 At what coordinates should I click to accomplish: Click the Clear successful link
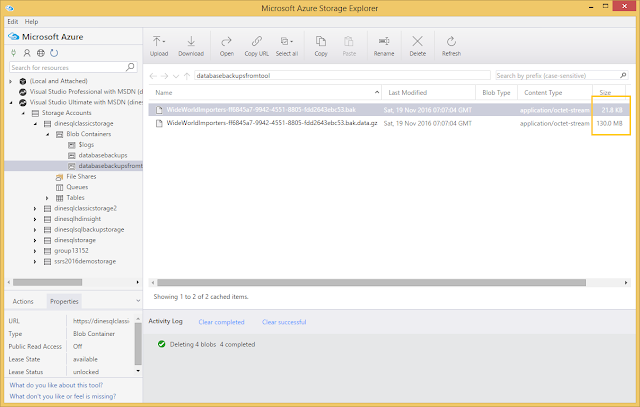[x=284, y=322]
